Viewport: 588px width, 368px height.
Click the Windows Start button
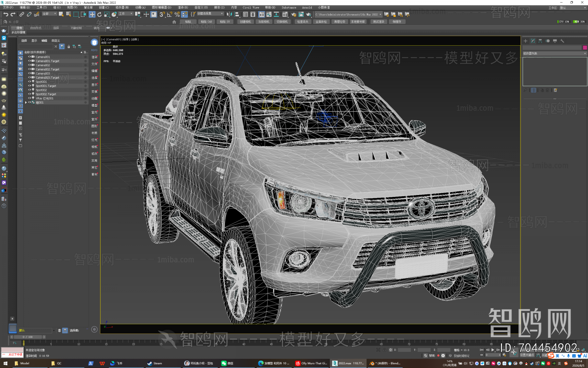[x=5, y=363]
